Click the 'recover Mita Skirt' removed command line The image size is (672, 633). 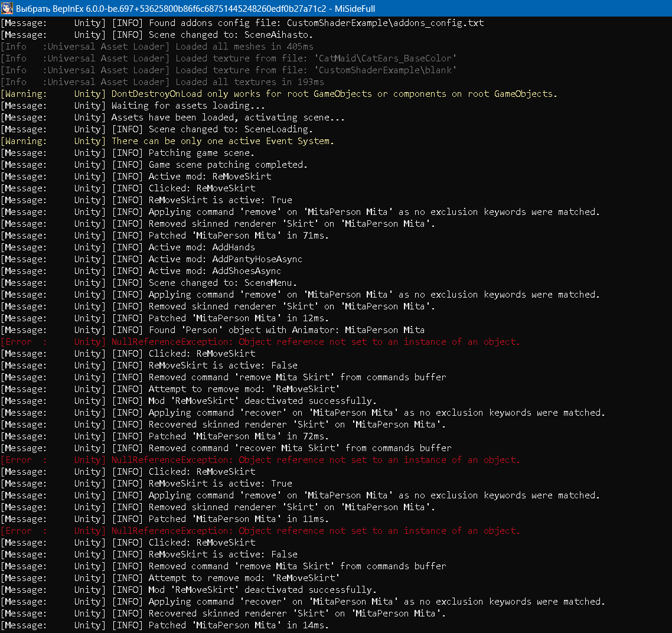(300, 448)
